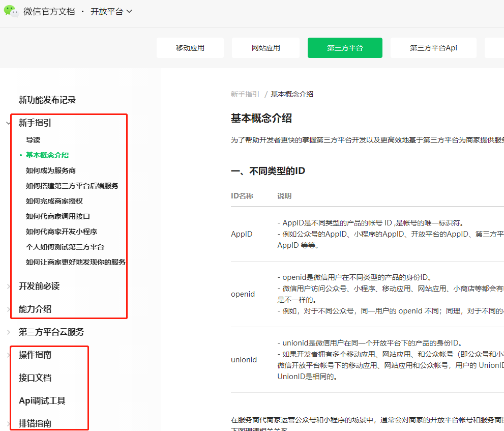Screen dimensions: 504x431
Task: Open the 第三方平台Api tab
Action: 433,48
